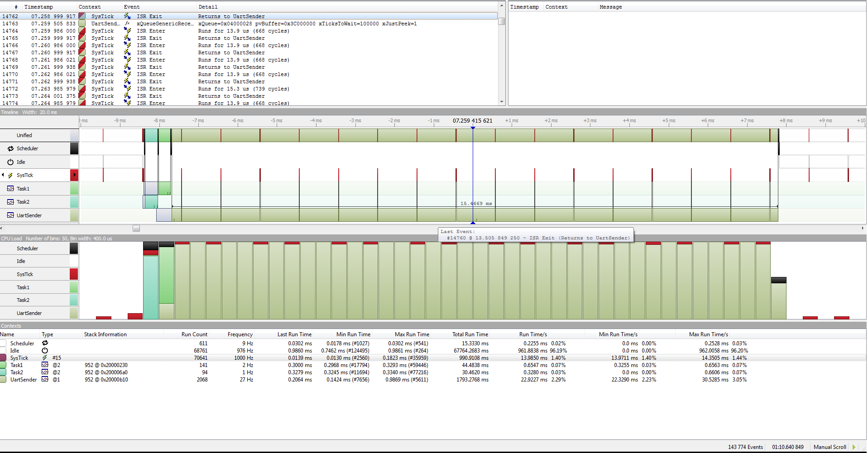The image size is (868, 453).
Task: Click the event list scroll-down arrow
Action: pos(502,102)
